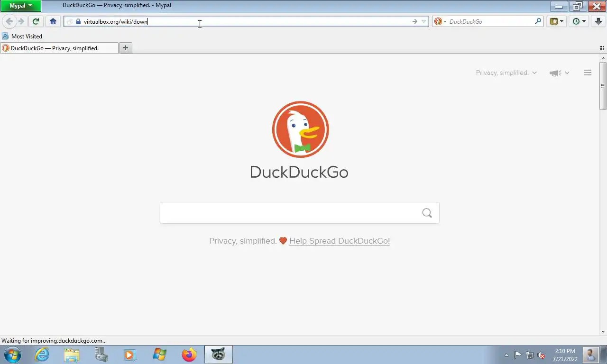Open Windows Explorer folder on taskbar
This screenshot has width=607, height=364.
click(x=72, y=355)
